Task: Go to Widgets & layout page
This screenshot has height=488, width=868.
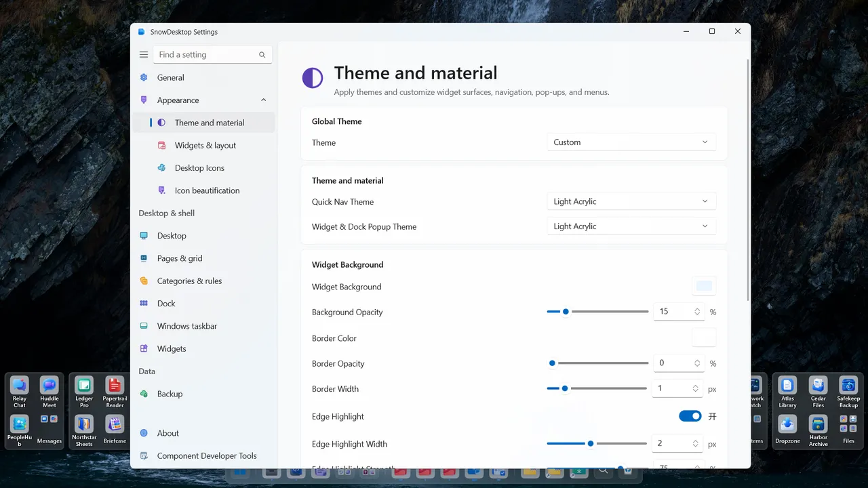Action: [x=205, y=145]
